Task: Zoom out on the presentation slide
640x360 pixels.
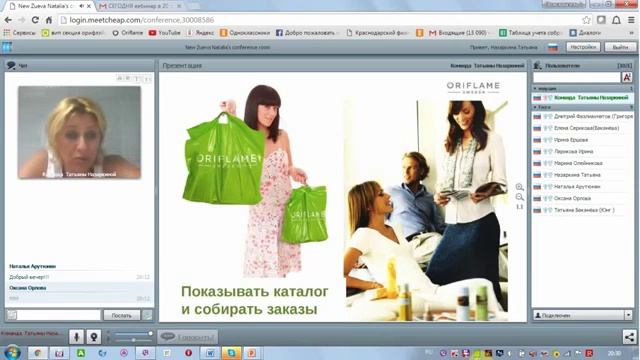Action: (x=519, y=197)
